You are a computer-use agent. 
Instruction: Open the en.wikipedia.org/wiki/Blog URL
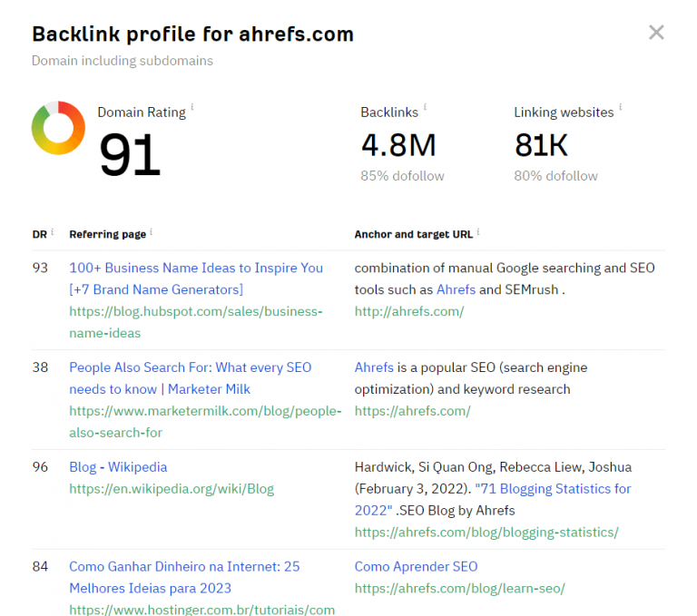point(172,489)
